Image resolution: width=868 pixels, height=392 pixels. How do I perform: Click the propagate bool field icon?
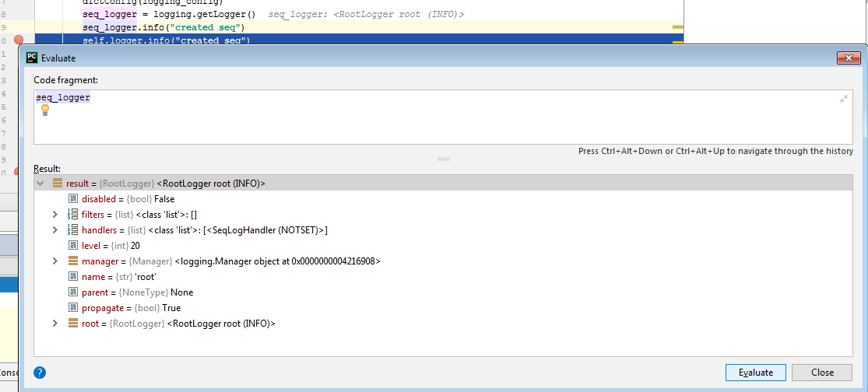point(72,307)
